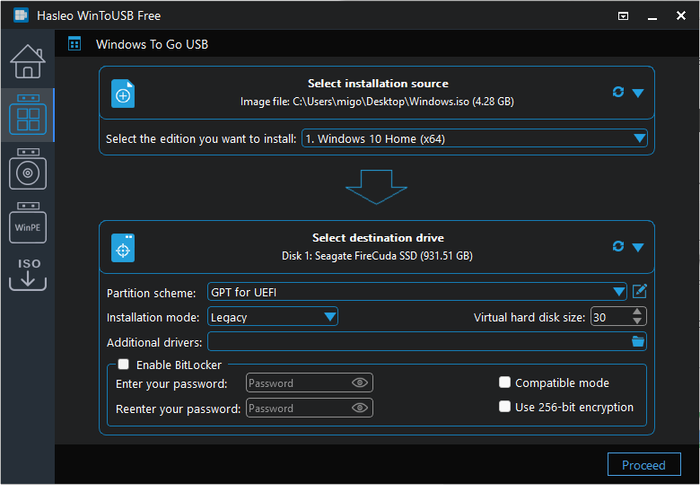The image size is (700, 485).
Task: Open the Partition scheme dropdown
Action: tap(417, 292)
